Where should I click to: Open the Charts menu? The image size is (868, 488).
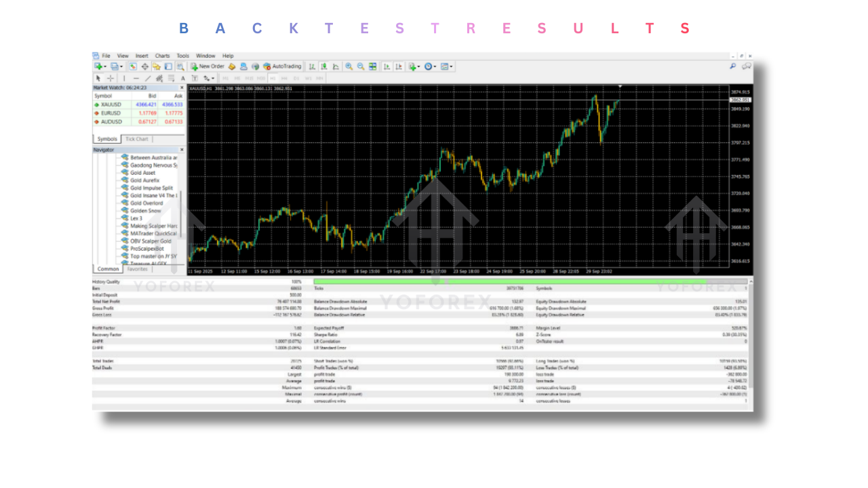pos(162,56)
